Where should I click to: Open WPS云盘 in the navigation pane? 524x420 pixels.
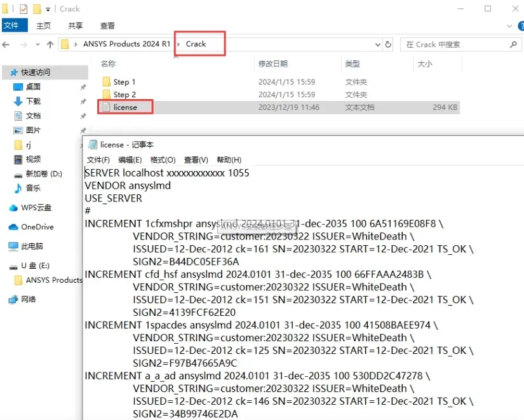click(36, 208)
